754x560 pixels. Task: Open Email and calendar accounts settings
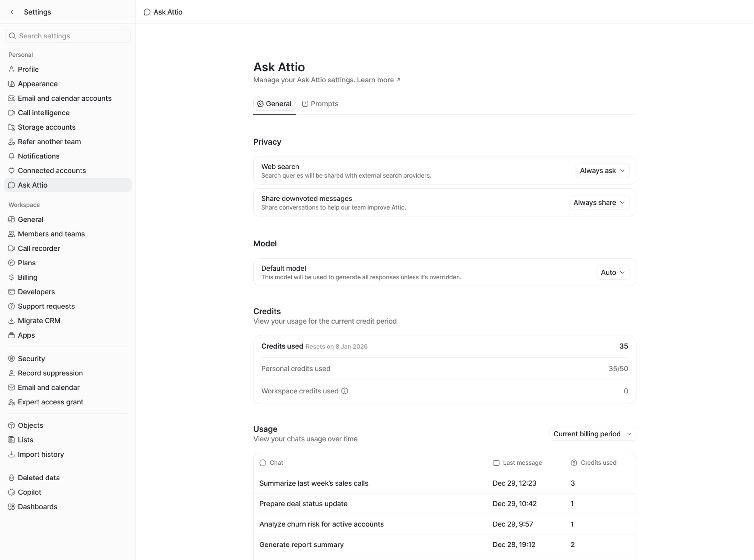[12, 98]
